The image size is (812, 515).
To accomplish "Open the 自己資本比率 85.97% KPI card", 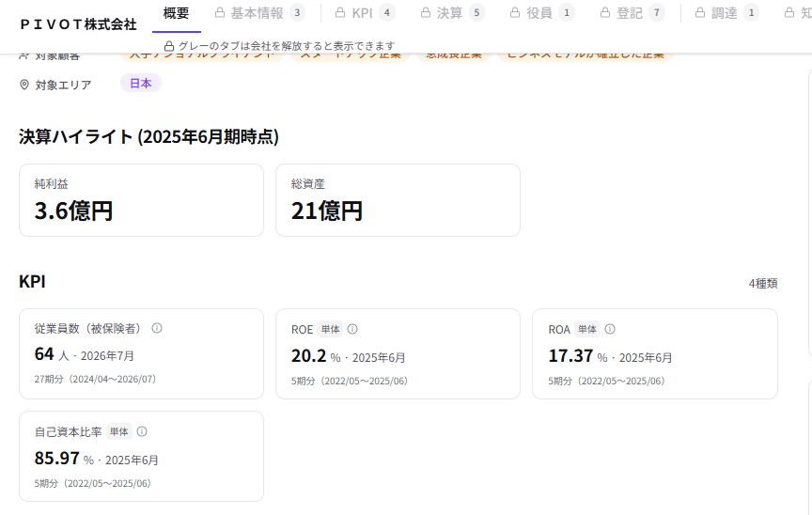I will click(x=141, y=457).
